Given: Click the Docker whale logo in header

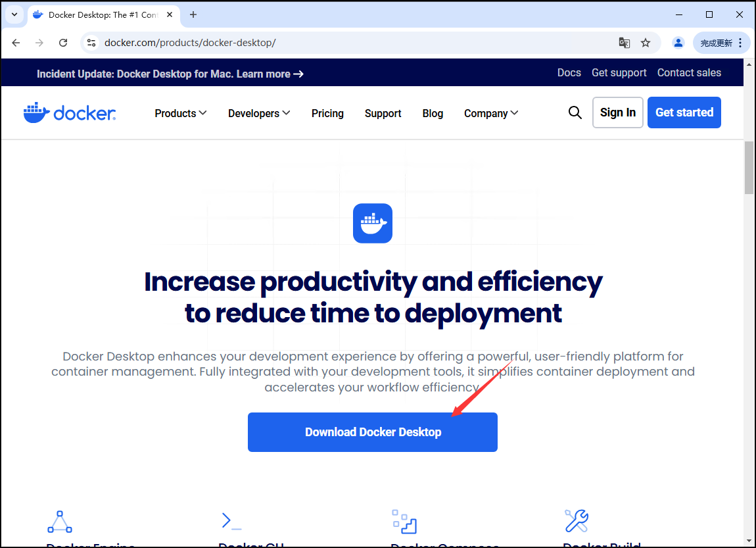Looking at the screenshot, I should click(x=70, y=113).
